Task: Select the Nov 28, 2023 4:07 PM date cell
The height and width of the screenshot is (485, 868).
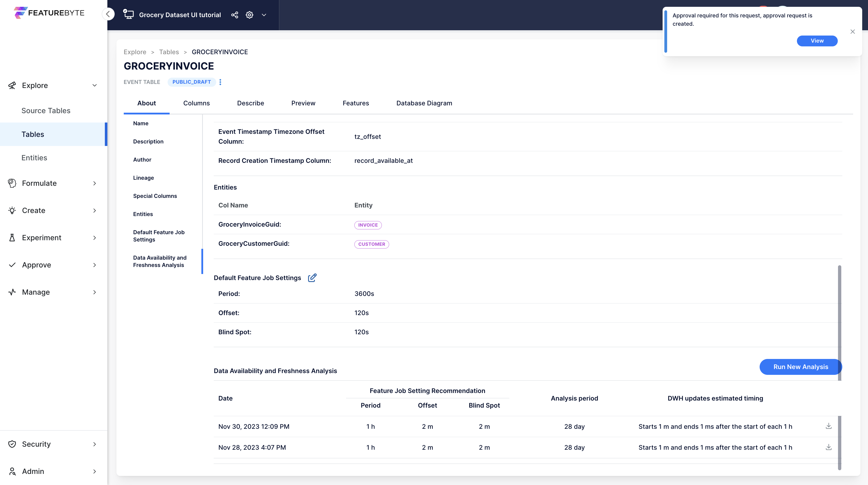Action: [x=252, y=448]
